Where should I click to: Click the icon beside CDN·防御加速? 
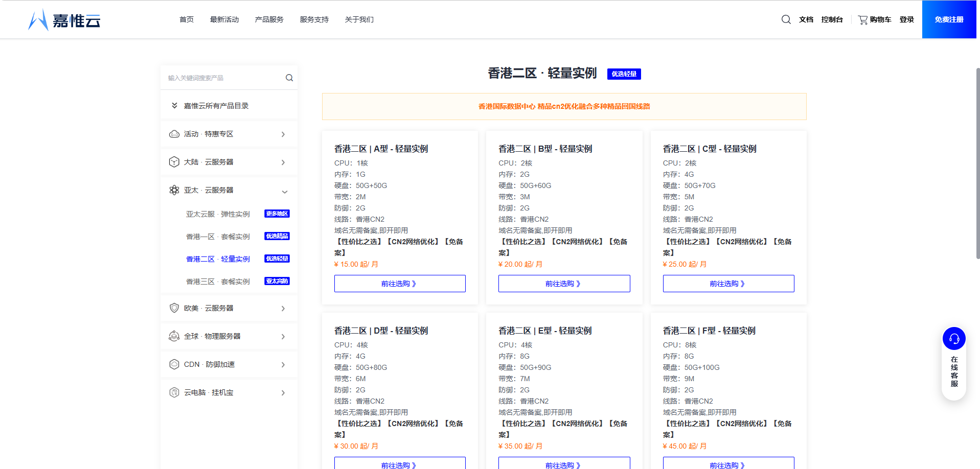(174, 364)
